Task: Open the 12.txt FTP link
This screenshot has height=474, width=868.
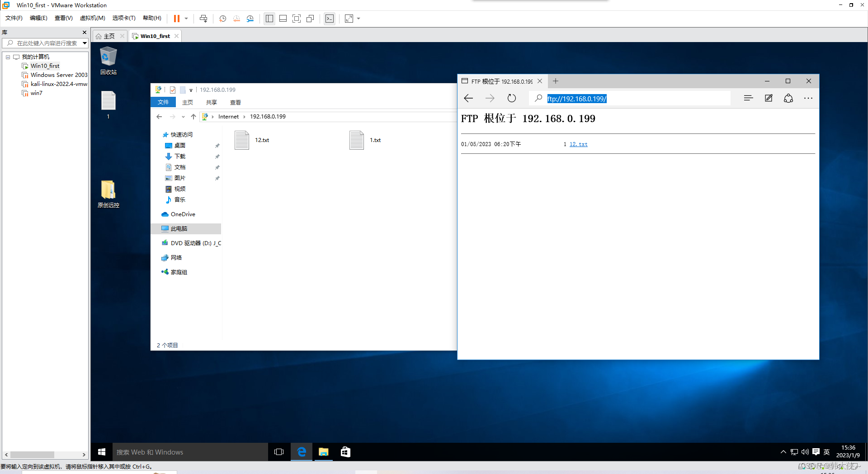Action: click(x=579, y=144)
